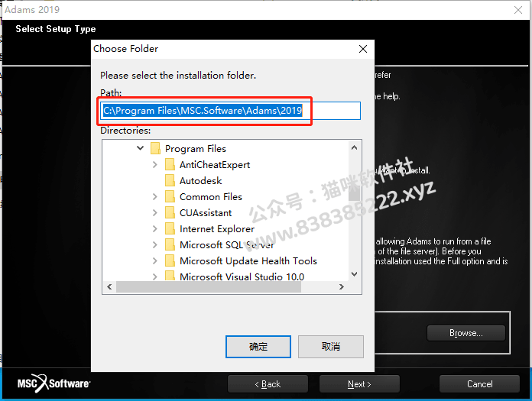Expand the Internet Explorer folder chevron
Viewport: 532px width, 401px height.
point(154,229)
